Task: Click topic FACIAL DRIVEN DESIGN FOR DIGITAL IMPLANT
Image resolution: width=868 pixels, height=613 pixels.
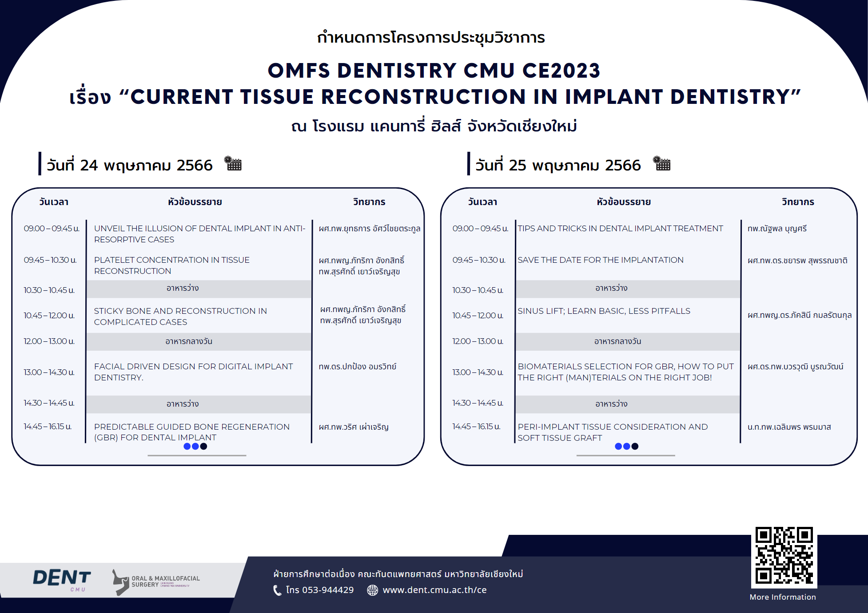Action: [193, 372]
